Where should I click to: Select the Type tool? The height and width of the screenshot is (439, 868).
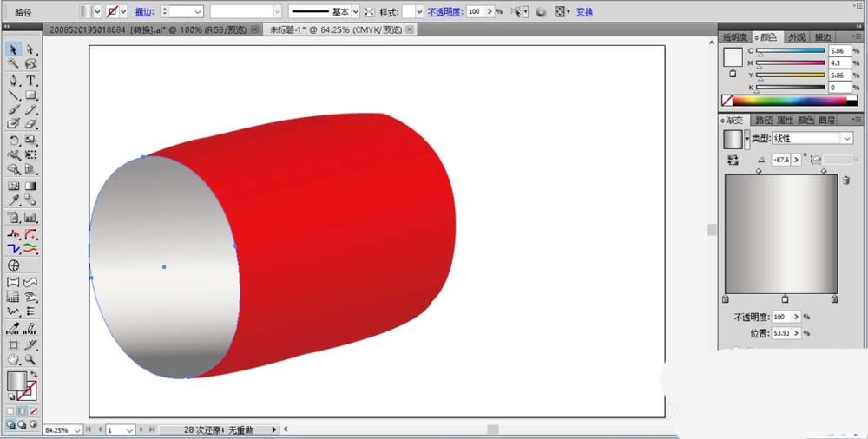click(x=30, y=81)
